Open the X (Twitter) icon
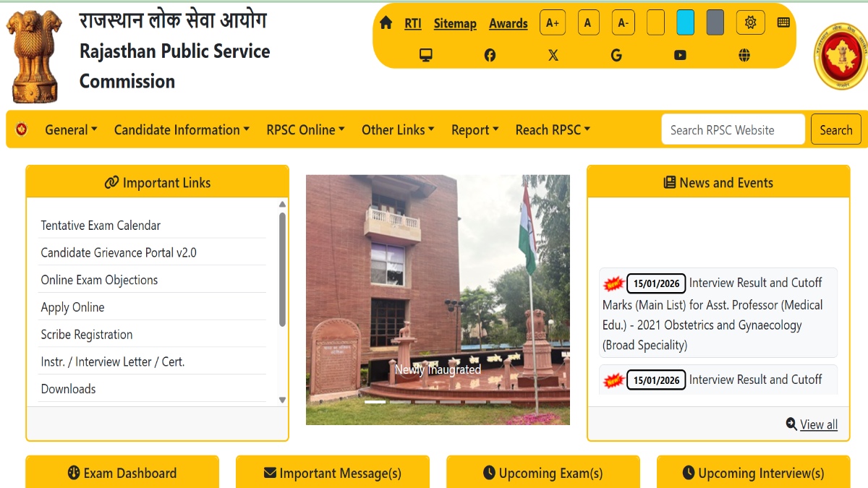 (x=553, y=55)
